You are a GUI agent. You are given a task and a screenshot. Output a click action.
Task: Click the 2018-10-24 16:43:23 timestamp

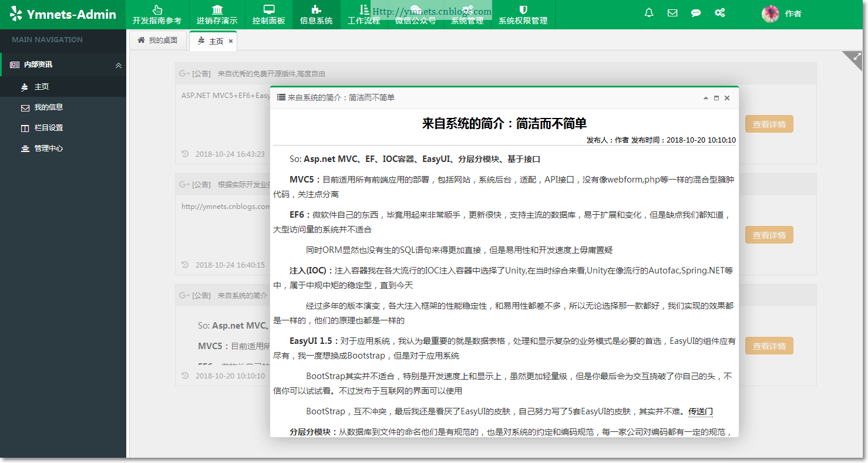(x=230, y=154)
